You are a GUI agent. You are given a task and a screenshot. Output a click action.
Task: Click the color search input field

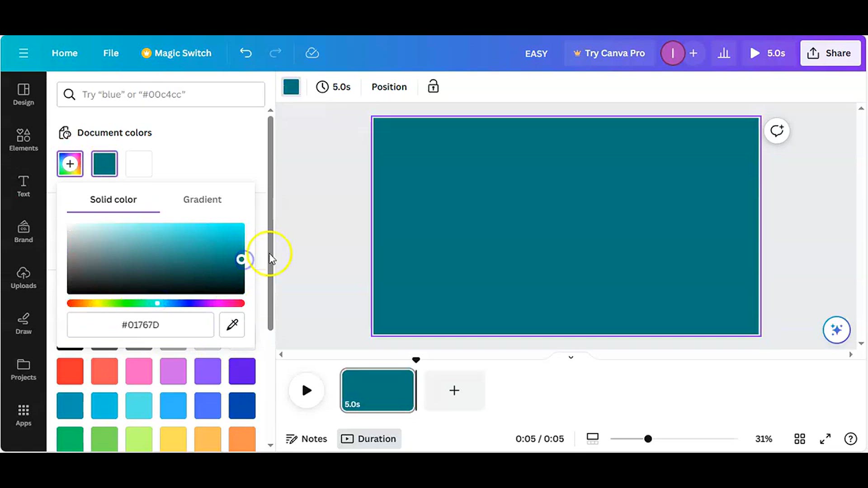161,94
